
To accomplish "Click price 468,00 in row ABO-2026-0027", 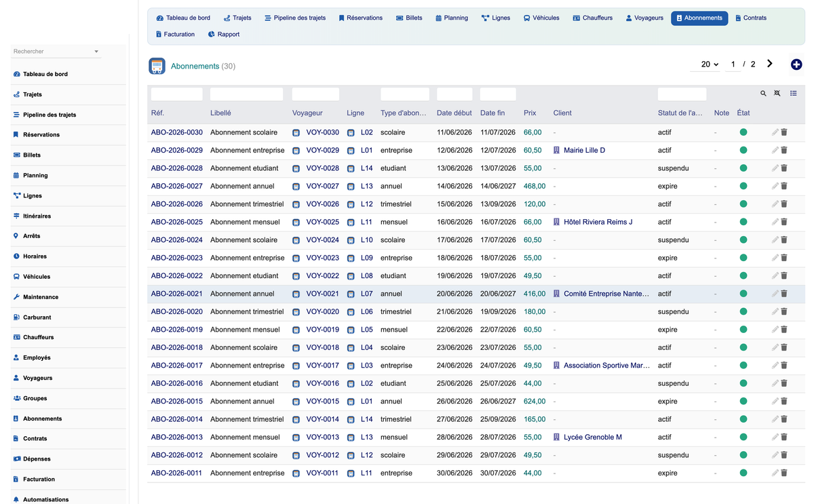I will (535, 186).
